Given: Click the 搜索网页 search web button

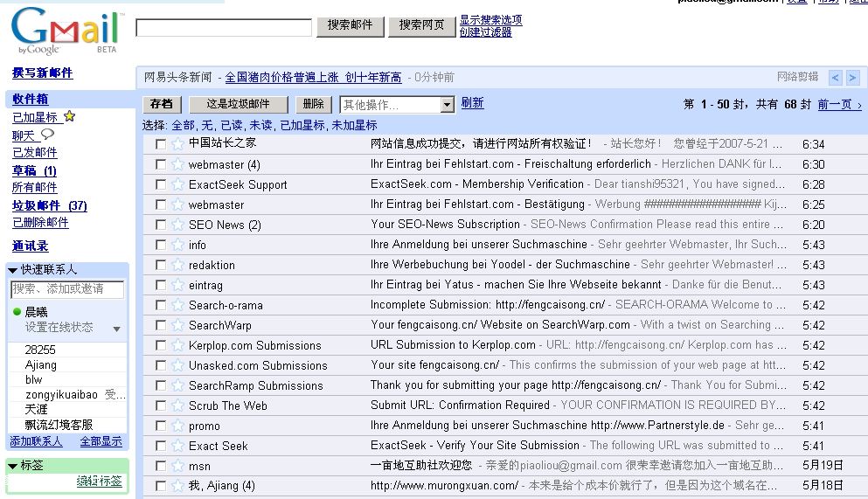Looking at the screenshot, I should tap(422, 25).
